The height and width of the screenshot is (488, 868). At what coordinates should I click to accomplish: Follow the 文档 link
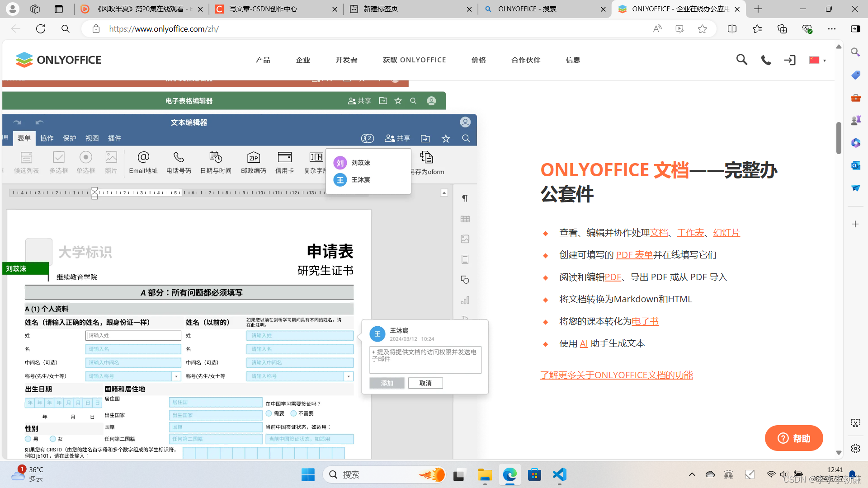point(659,233)
